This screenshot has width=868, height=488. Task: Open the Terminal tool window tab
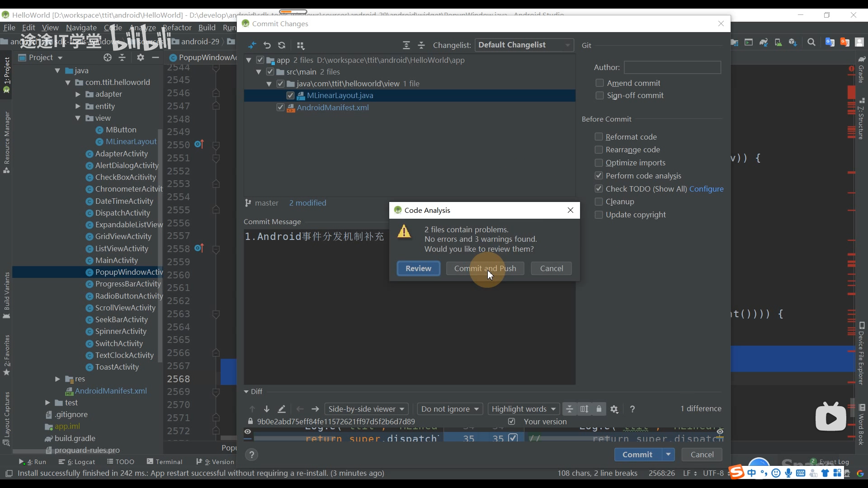pos(165,462)
